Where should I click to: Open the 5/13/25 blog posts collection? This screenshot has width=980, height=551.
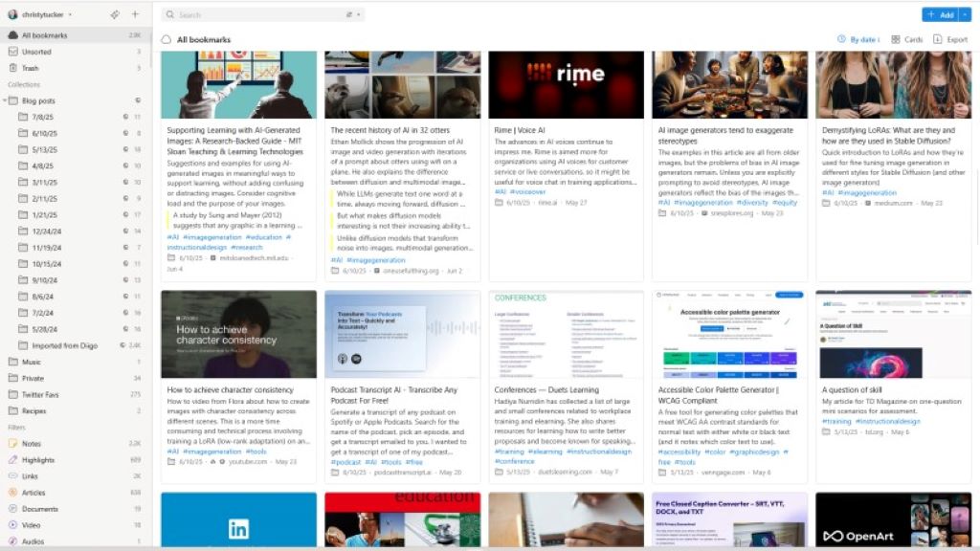tap(45, 149)
